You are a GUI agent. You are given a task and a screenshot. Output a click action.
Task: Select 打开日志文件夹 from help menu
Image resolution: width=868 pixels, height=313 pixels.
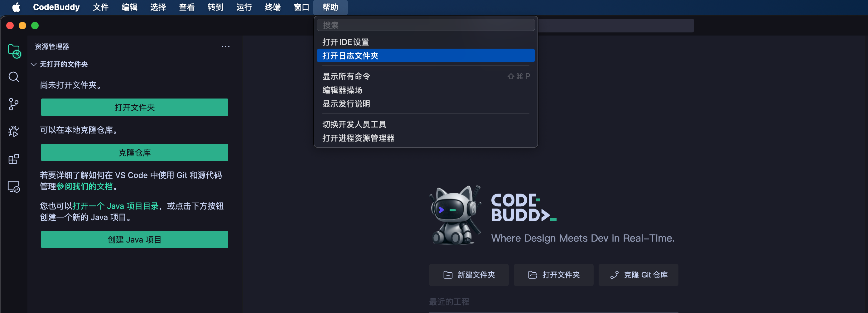point(350,56)
